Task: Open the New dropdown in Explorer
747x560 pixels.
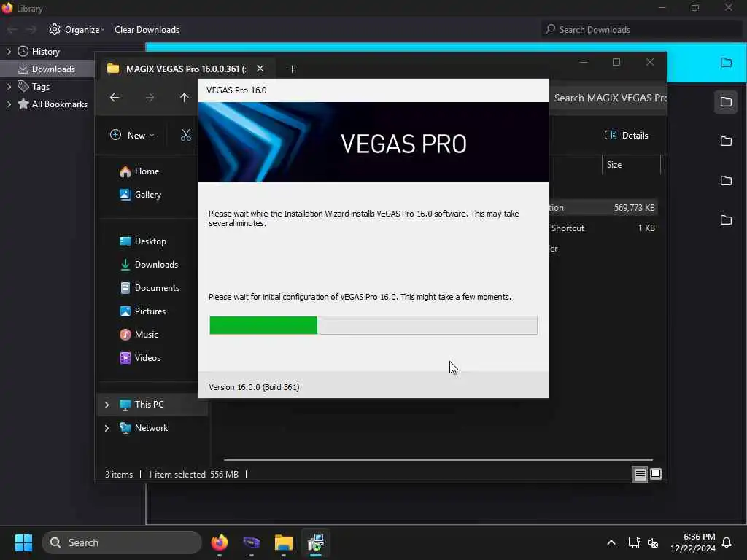Action: click(x=132, y=135)
